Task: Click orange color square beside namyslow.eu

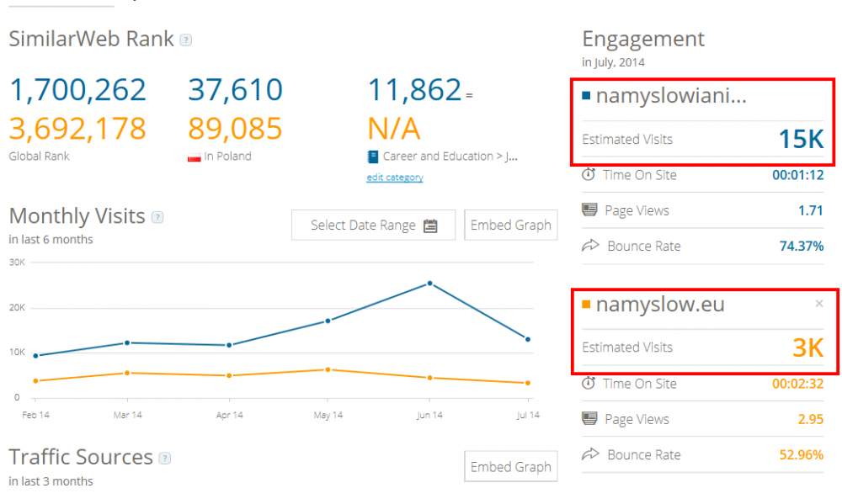Action: coord(586,305)
